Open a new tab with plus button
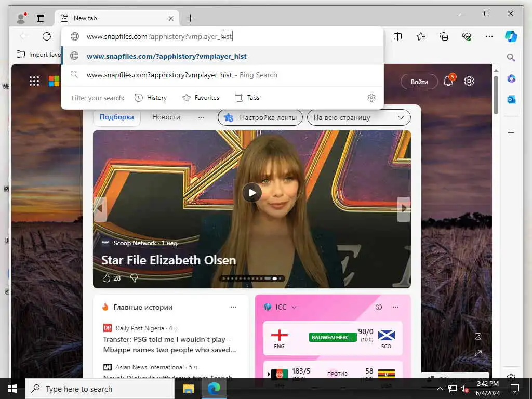This screenshot has width=532, height=399. point(190,18)
